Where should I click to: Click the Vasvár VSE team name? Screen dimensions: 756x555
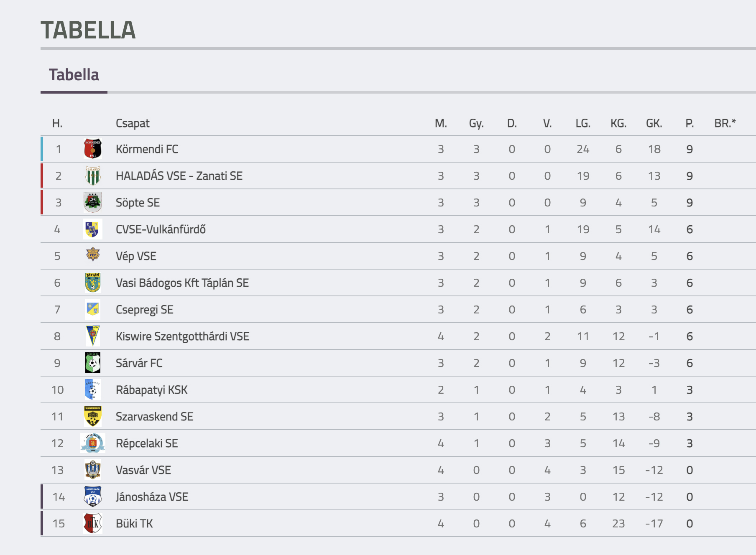[x=143, y=470]
